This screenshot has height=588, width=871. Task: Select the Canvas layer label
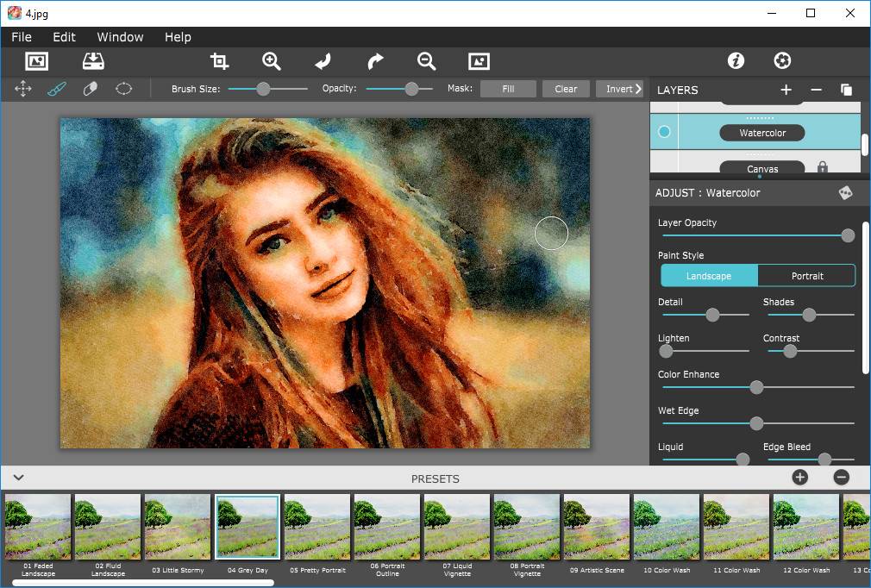[762, 167]
